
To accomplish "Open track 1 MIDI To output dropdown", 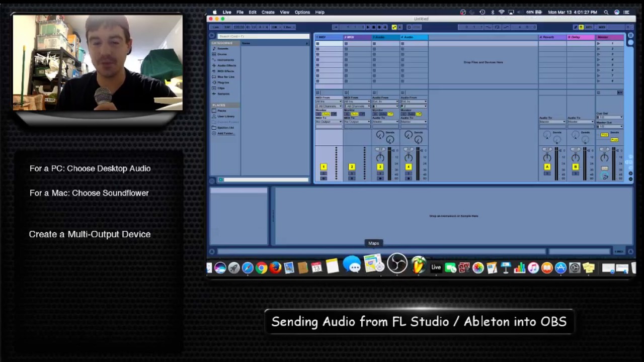I will (x=329, y=122).
